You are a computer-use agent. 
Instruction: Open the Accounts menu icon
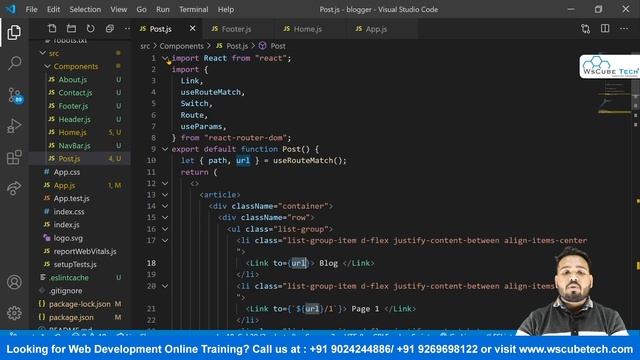point(14,282)
